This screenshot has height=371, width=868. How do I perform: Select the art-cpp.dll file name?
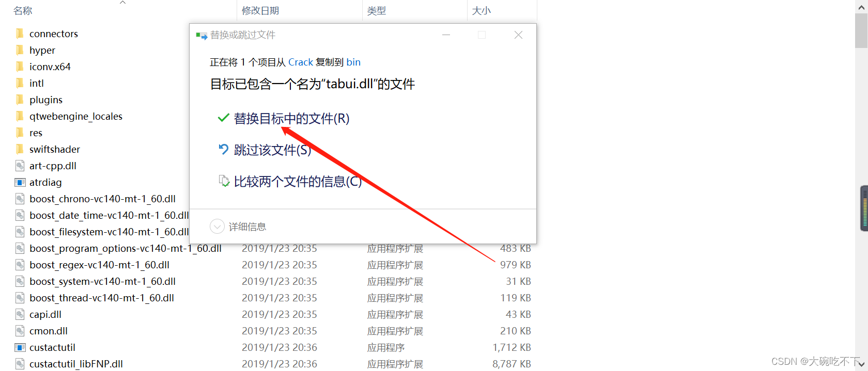click(x=53, y=166)
